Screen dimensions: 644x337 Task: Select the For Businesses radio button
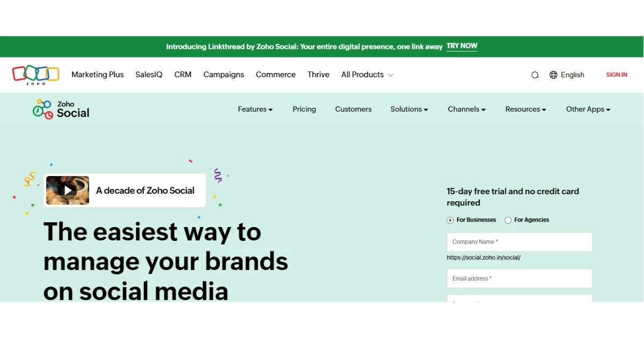(450, 220)
